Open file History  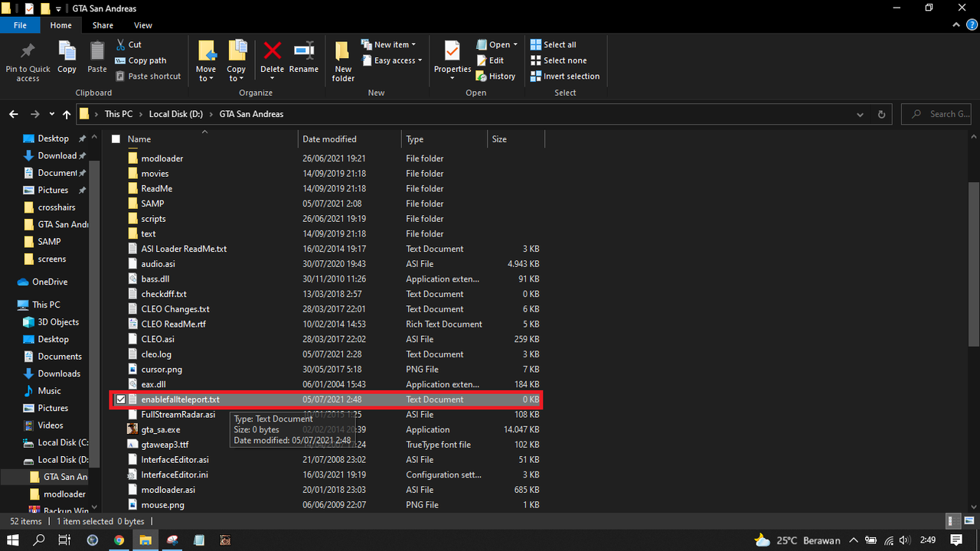tap(495, 77)
